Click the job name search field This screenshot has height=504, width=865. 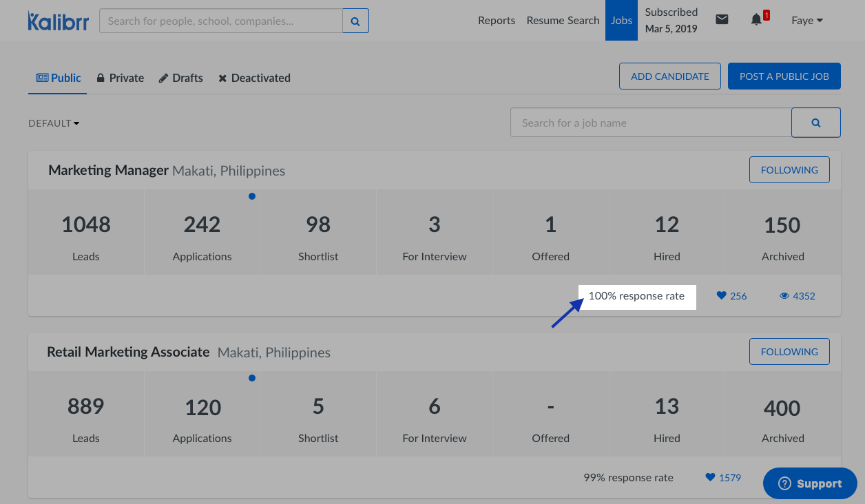click(x=650, y=123)
